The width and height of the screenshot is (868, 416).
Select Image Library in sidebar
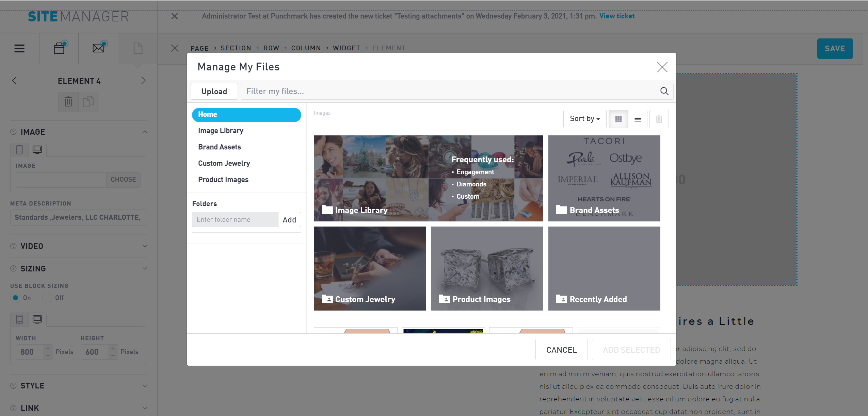221,131
